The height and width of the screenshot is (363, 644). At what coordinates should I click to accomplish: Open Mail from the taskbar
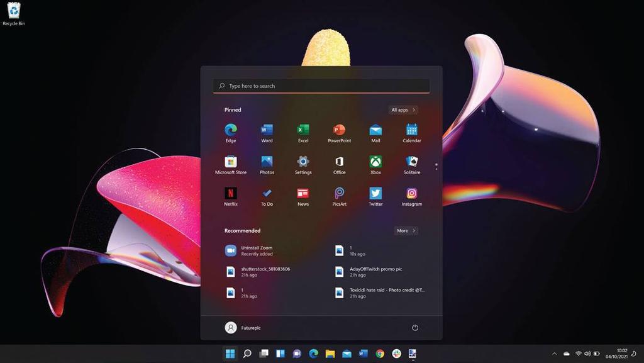pos(347,354)
